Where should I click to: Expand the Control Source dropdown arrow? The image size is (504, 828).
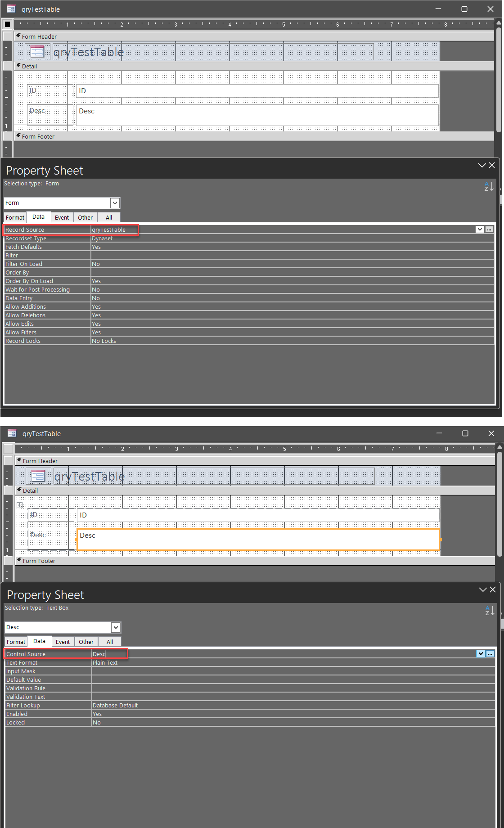coord(481,654)
